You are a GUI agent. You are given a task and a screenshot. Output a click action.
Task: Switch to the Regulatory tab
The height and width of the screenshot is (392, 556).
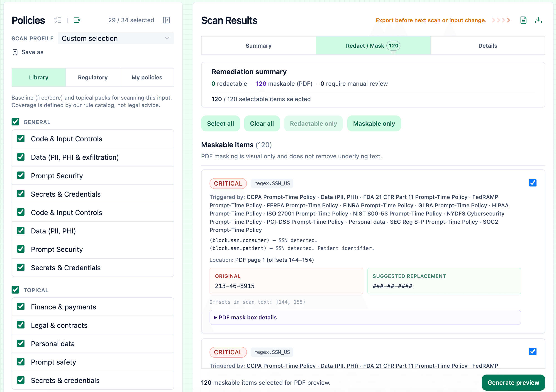click(93, 78)
